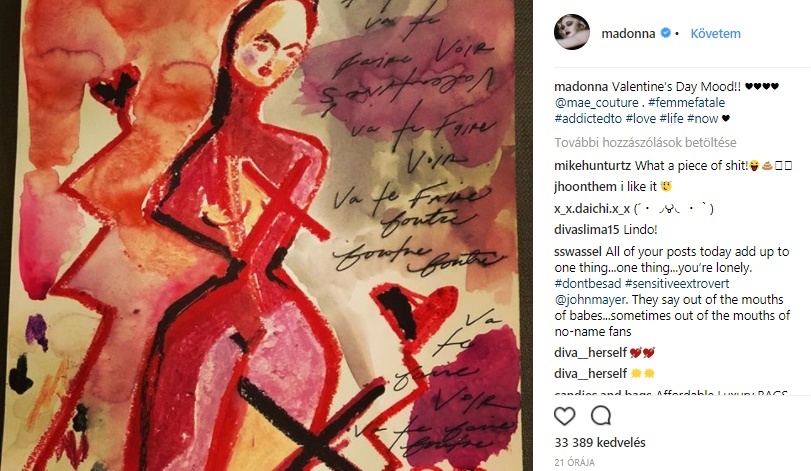Follow madonna with the Követem button
The height and width of the screenshot is (471, 811).
pos(715,34)
